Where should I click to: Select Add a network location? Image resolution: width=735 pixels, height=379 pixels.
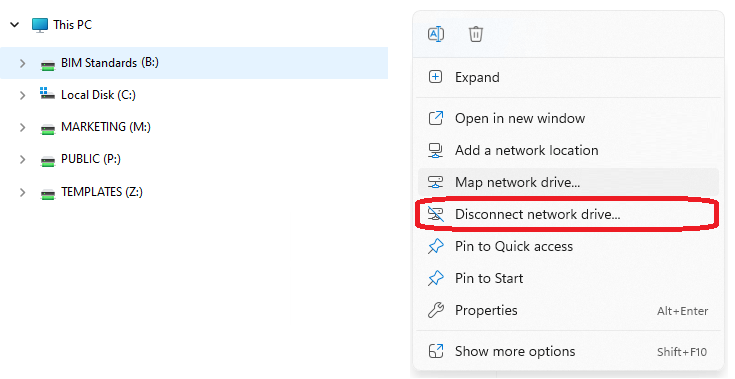click(568, 150)
